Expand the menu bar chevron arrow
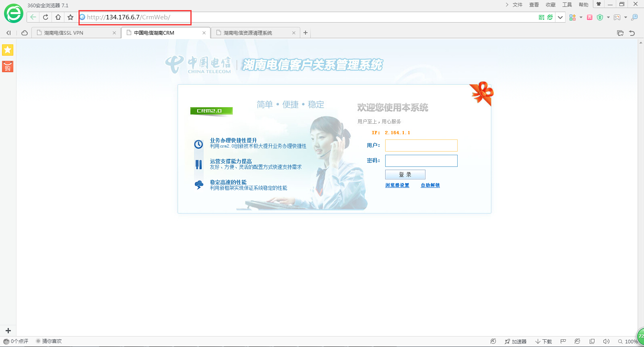The image size is (644, 347). (x=507, y=5)
